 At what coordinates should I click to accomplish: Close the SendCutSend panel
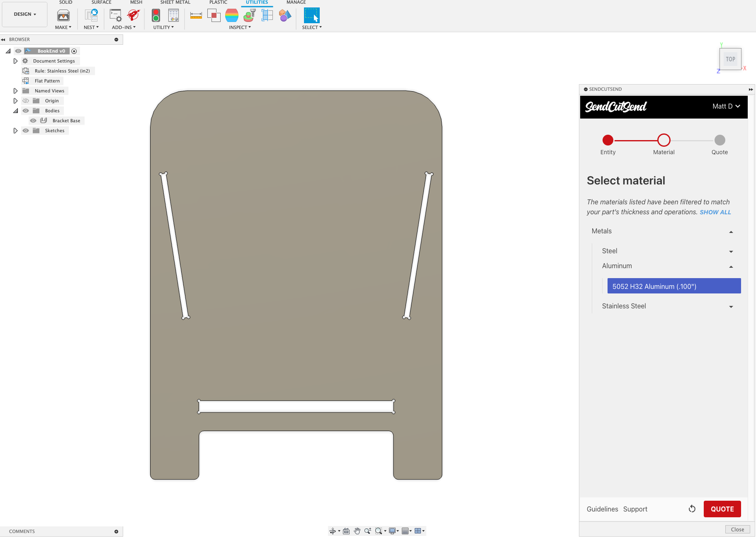[737, 529]
